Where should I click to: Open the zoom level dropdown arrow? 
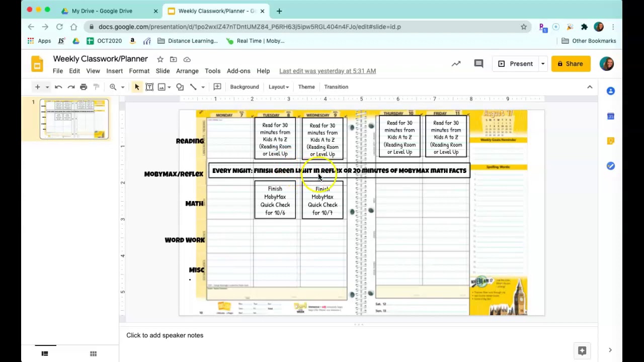[x=122, y=87]
